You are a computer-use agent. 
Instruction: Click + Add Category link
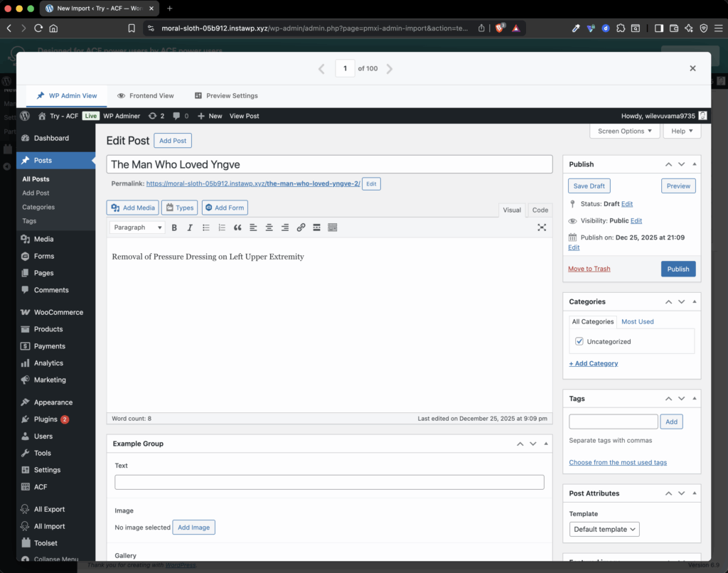click(x=594, y=363)
